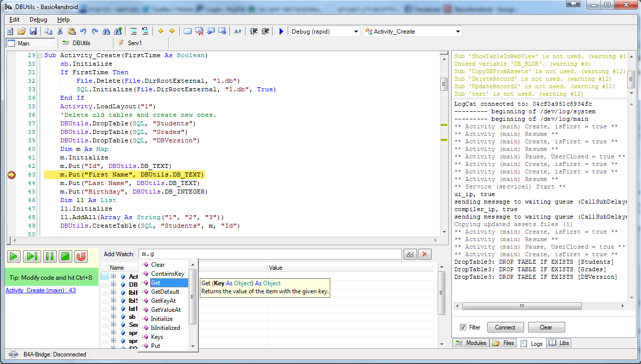Stop the program with green square button

65,256
